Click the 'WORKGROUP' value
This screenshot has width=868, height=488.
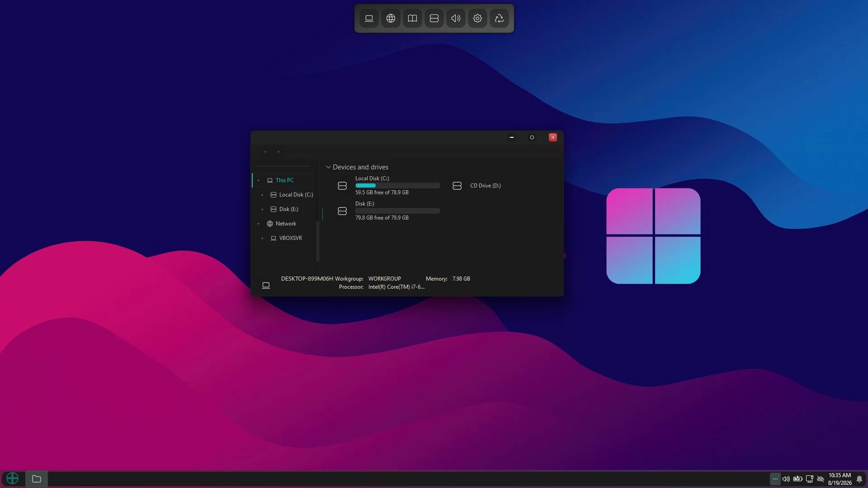[384, 279]
